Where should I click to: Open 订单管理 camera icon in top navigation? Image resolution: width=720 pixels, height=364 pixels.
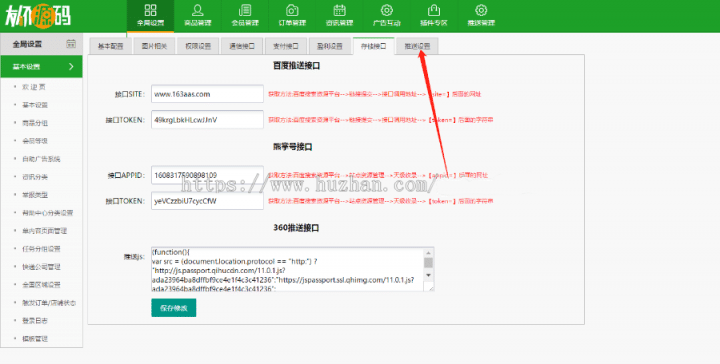pos(292,10)
